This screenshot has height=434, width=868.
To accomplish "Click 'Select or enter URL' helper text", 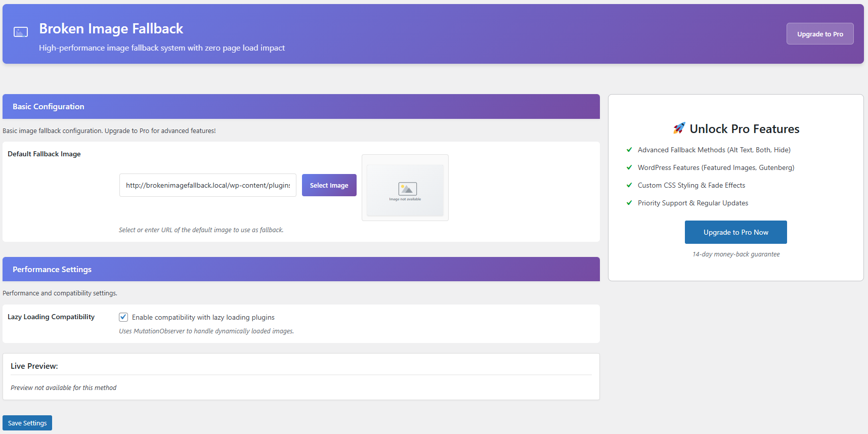I will [x=201, y=230].
